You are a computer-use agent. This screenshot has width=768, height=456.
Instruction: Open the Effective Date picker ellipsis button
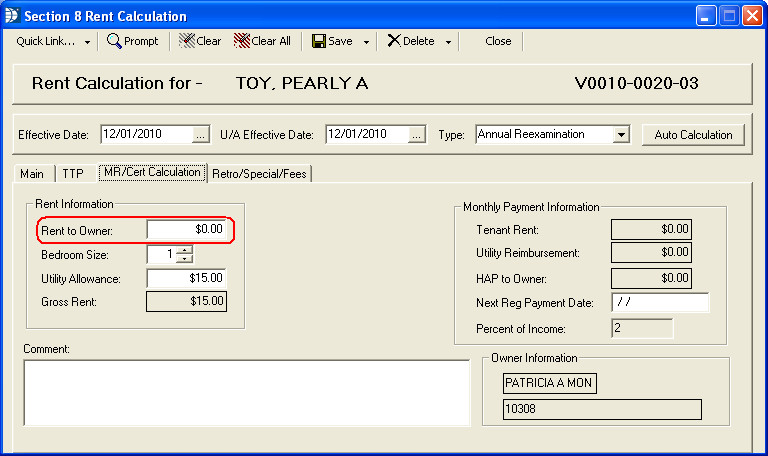point(200,135)
